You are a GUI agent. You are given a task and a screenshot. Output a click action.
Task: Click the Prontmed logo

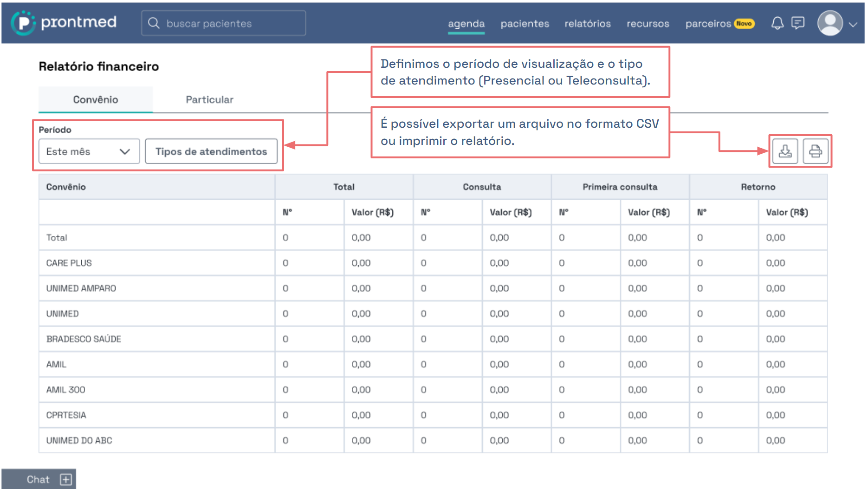point(64,23)
